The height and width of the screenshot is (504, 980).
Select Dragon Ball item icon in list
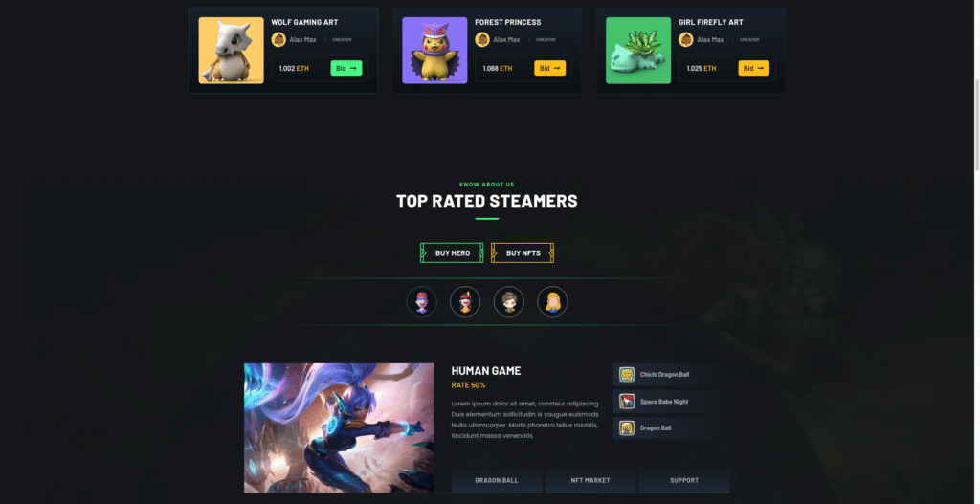coord(627,427)
